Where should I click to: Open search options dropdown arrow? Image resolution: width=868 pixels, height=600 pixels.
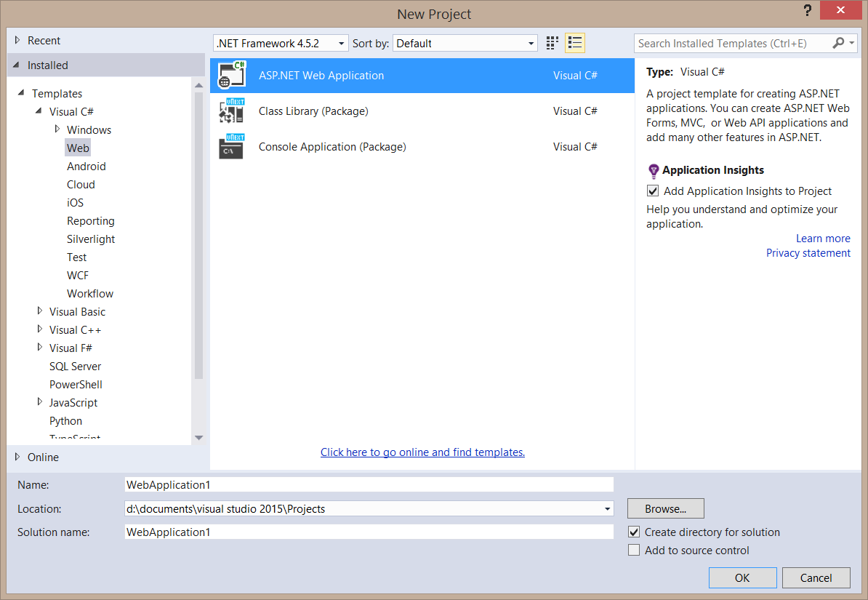coord(852,43)
